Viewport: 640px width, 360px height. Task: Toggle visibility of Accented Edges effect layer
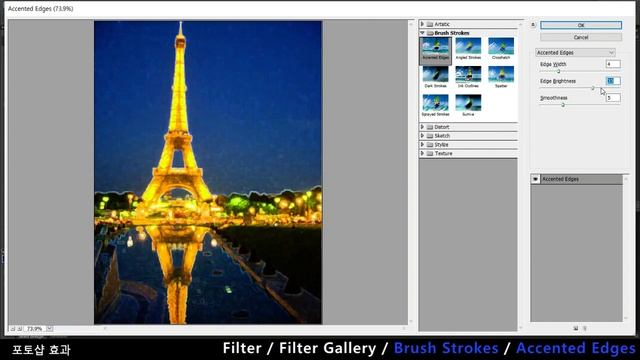(535, 179)
